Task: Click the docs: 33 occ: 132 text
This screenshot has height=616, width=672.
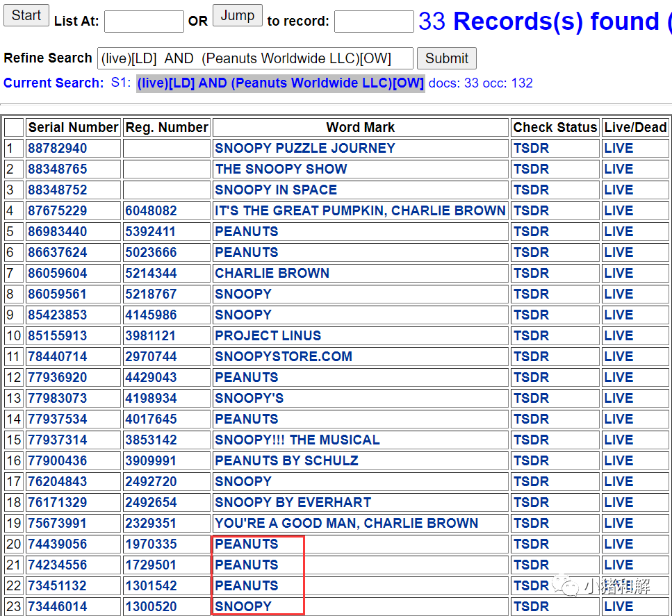Action: (480, 83)
